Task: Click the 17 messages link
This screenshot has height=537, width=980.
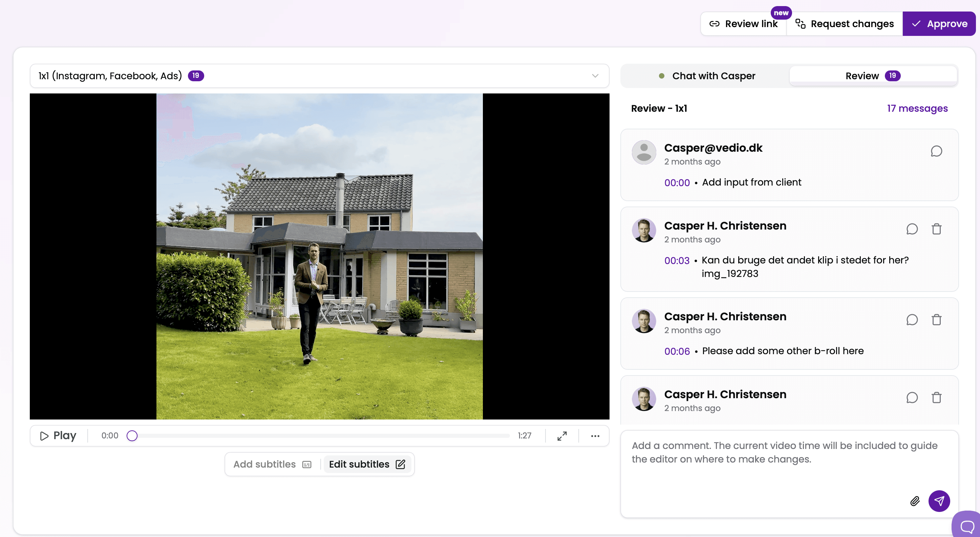Action: point(917,108)
